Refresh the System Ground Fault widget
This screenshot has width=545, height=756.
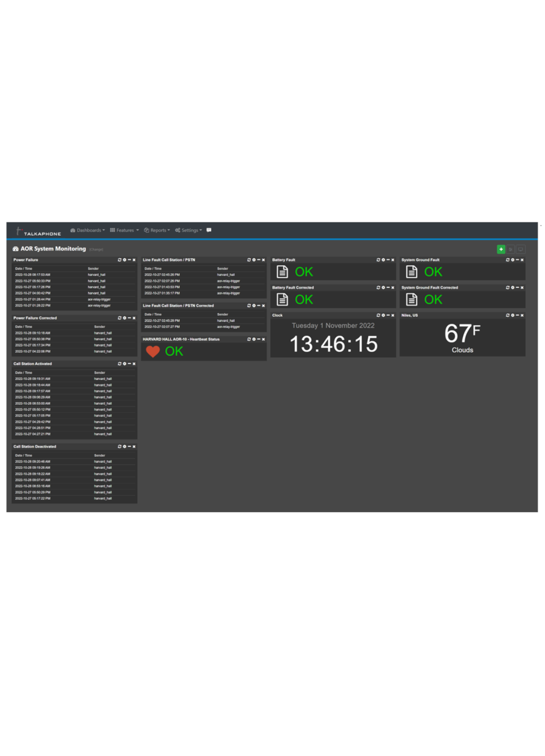508,260
